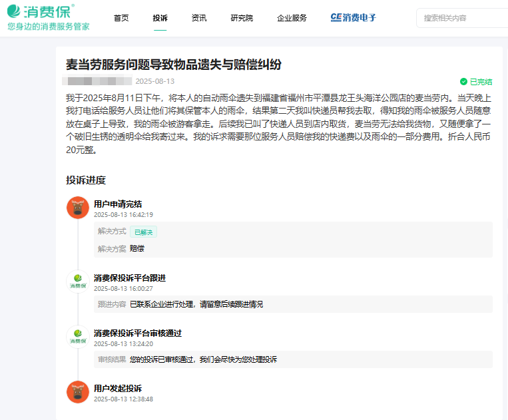
Task: Click the text 已联系企业进行处理，请留意后续跟进情况
Action: [x=196, y=304]
